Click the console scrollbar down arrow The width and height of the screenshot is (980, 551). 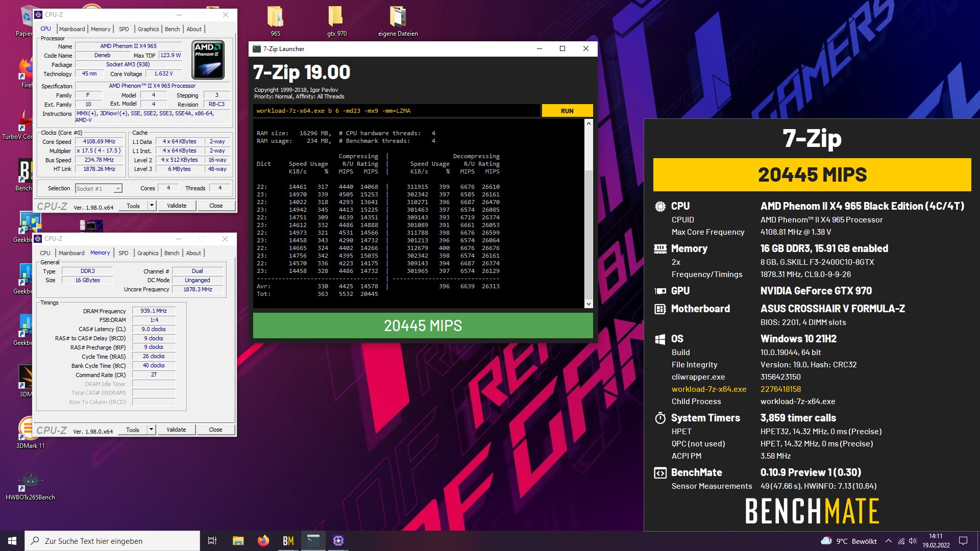pyautogui.click(x=589, y=304)
